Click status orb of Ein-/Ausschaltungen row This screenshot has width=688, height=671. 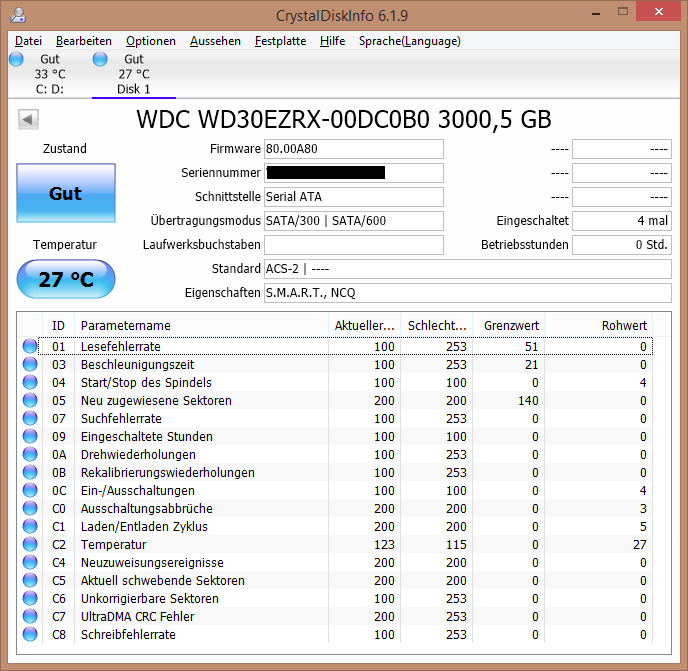tap(30, 490)
